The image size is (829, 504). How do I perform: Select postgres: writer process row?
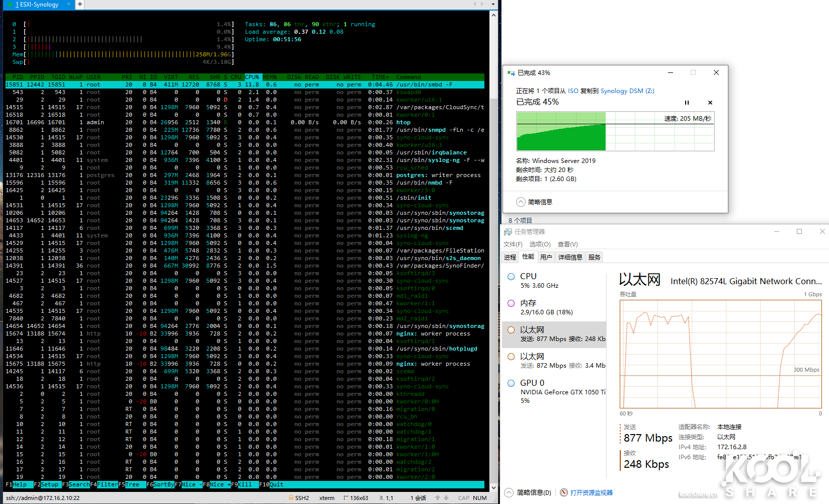(x=245, y=175)
